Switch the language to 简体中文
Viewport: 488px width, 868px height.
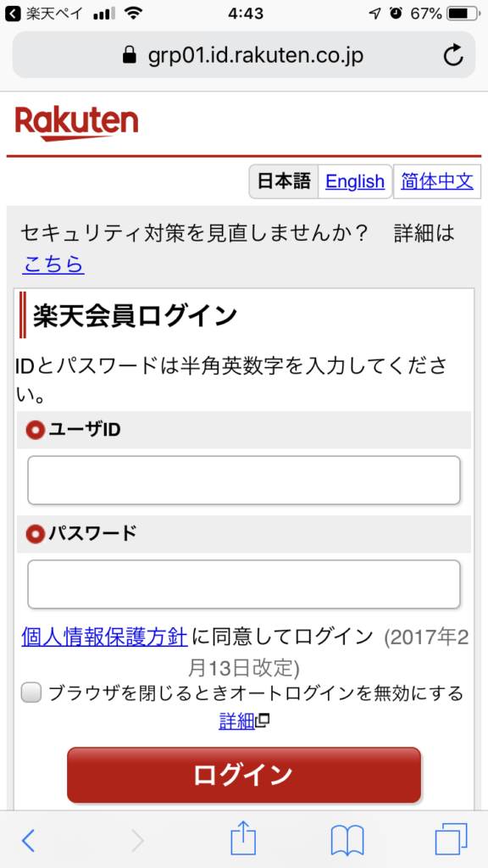(x=437, y=181)
